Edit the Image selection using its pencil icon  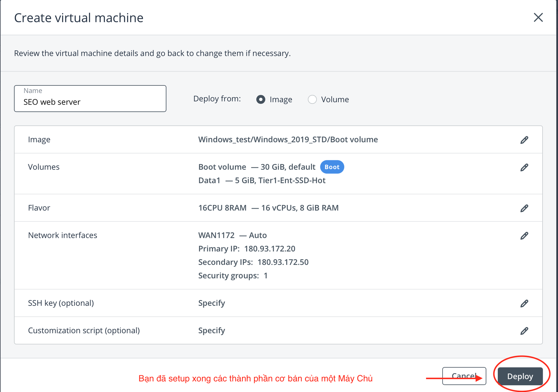525,140
